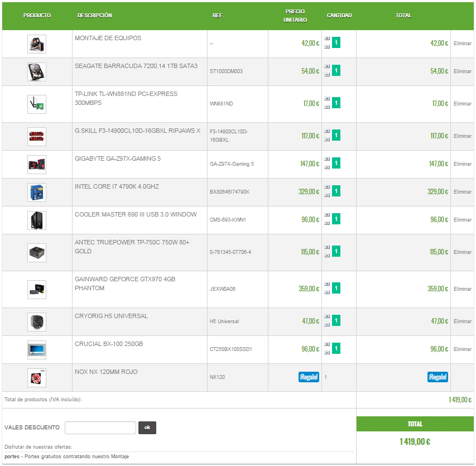Decrease quantity of Crucial BX-100 250GB
This screenshot has width=476, height=466.
pos(327,353)
